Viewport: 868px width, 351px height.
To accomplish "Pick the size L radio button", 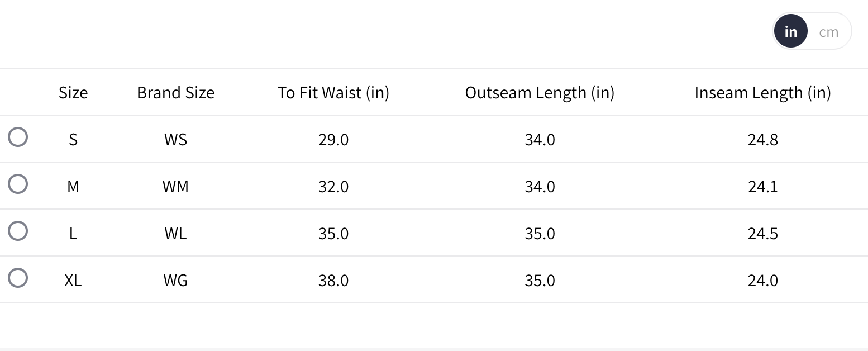I will 18,231.
